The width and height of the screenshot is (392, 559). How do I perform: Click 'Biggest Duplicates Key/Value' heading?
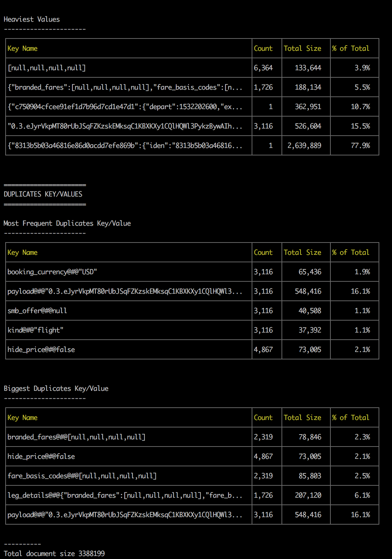pos(56,389)
